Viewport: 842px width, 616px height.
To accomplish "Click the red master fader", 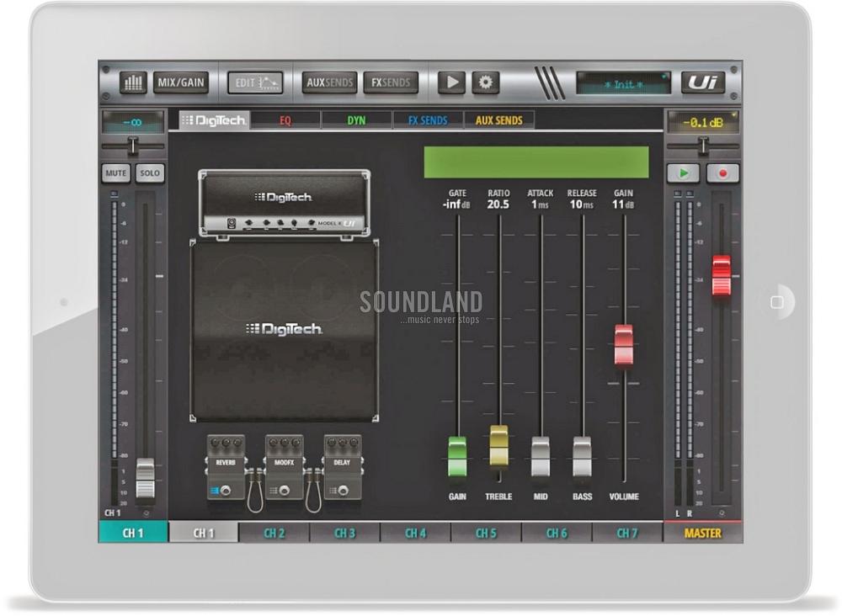I will (722, 276).
